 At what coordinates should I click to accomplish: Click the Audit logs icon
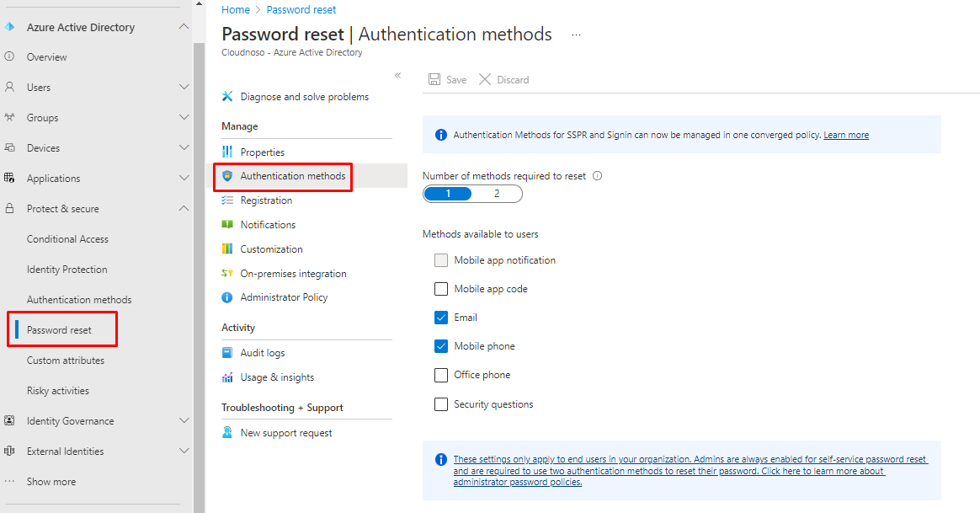(227, 353)
